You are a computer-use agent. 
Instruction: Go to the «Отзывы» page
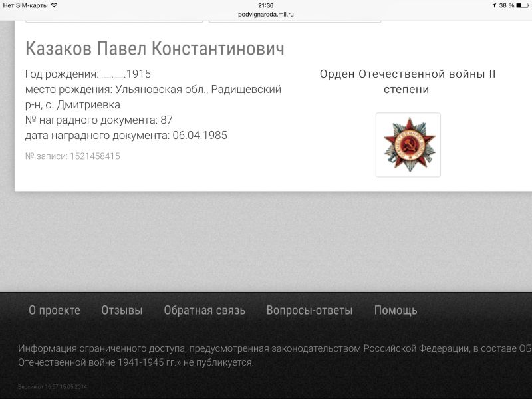click(x=122, y=310)
